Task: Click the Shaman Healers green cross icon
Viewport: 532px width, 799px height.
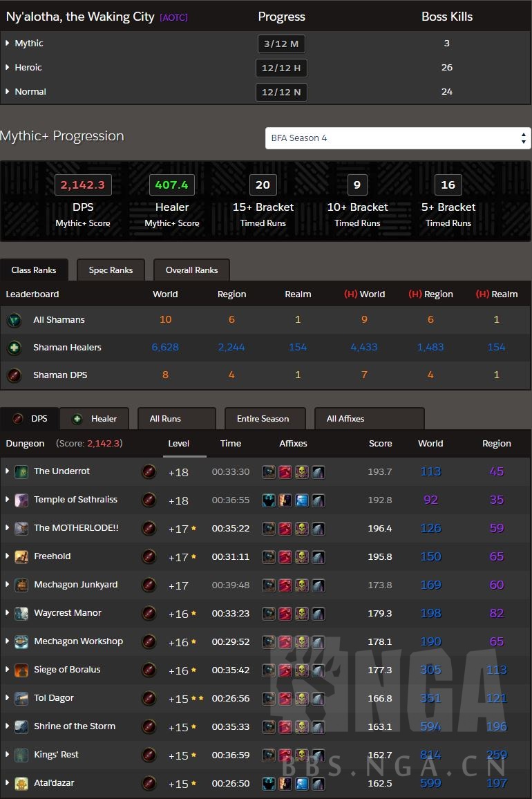Action: pyautogui.click(x=14, y=348)
